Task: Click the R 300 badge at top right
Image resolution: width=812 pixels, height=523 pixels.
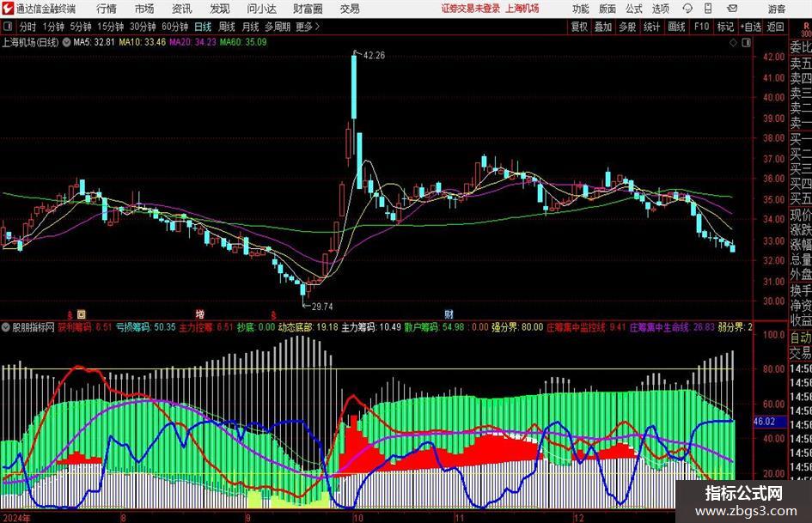Action: pos(806,29)
